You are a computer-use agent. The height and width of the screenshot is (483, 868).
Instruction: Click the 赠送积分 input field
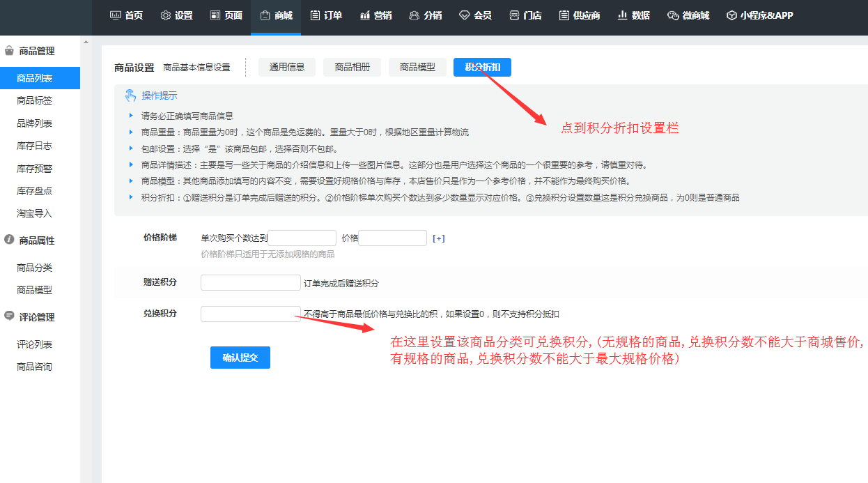point(250,283)
